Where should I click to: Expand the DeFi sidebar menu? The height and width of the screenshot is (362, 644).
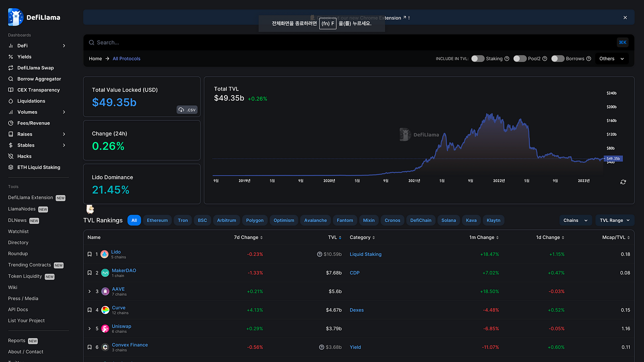coord(64,46)
